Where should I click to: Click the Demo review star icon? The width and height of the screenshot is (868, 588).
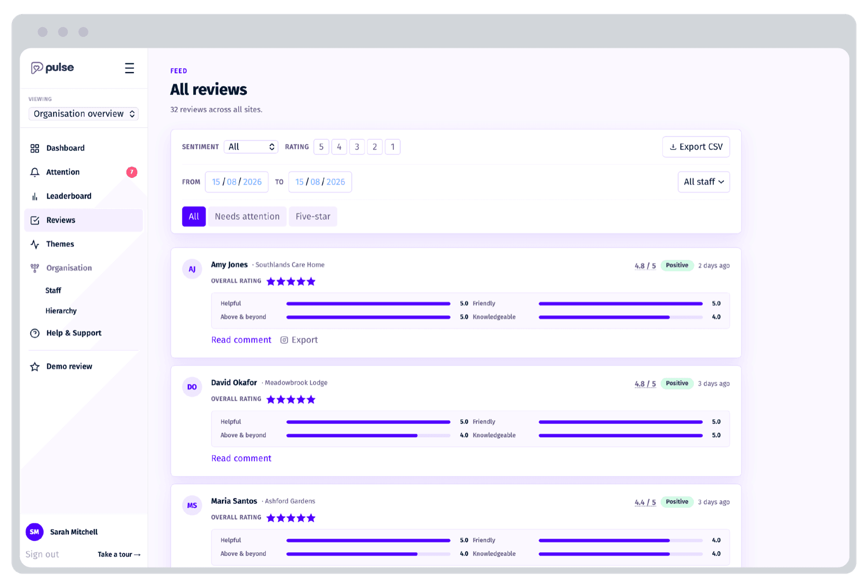[35, 367]
